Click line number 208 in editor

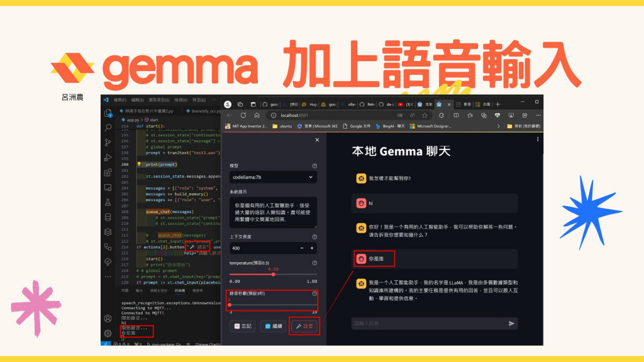(125, 212)
